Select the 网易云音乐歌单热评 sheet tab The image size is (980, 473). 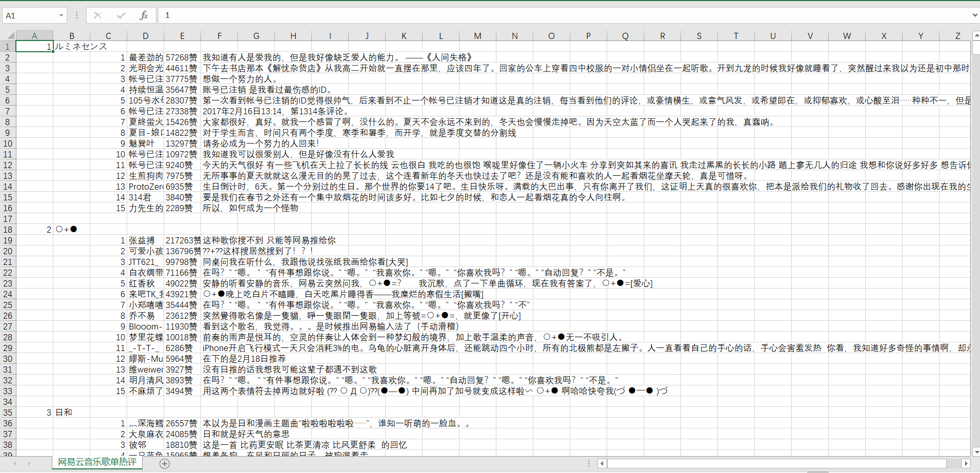(97, 462)
